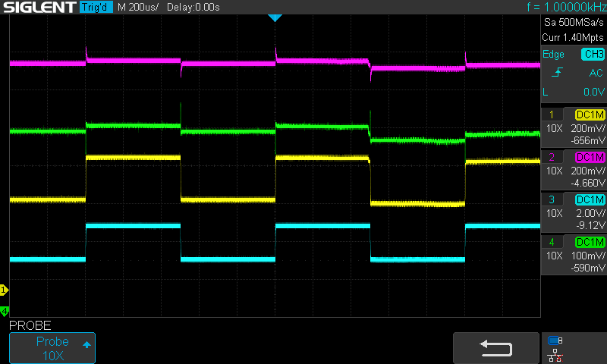This screenshot has width=607, height=364.
Task: Click channel 1 offset -656mV
Action: click(587, 140)
